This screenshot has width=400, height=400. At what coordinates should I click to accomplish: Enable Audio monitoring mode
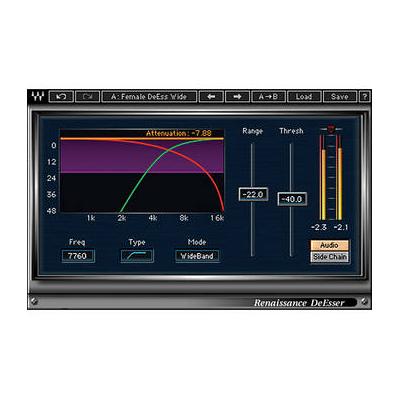tap(330, 245)
